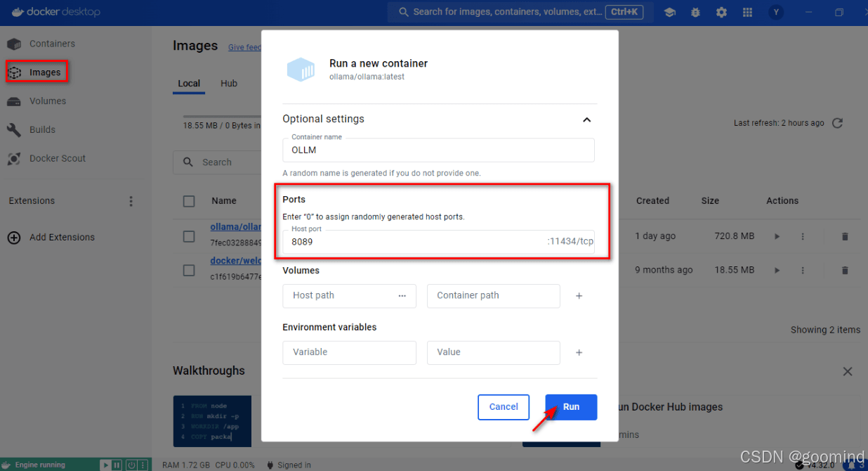Add environment variable with plus icon

579,352
